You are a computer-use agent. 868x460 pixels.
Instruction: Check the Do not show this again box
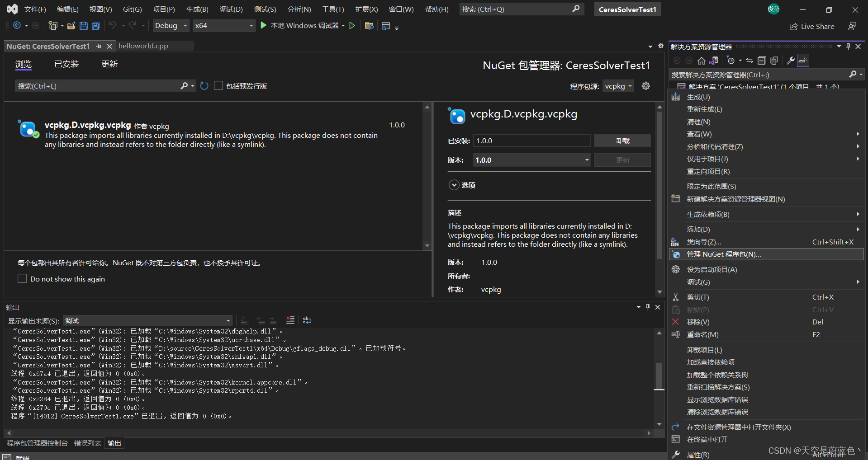tap(22, 278)
